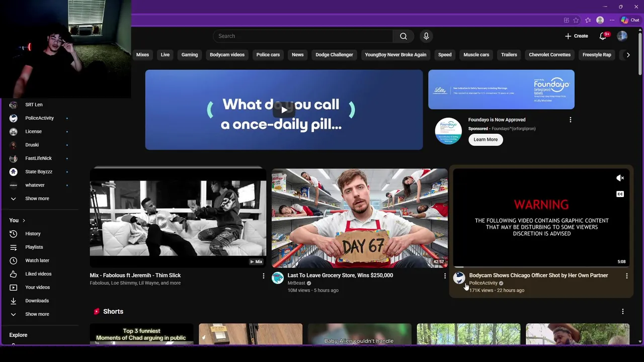Click the browser favorites star icon
Screen dimensions: 644x362
pyautogui.click(x=576, y=20)
